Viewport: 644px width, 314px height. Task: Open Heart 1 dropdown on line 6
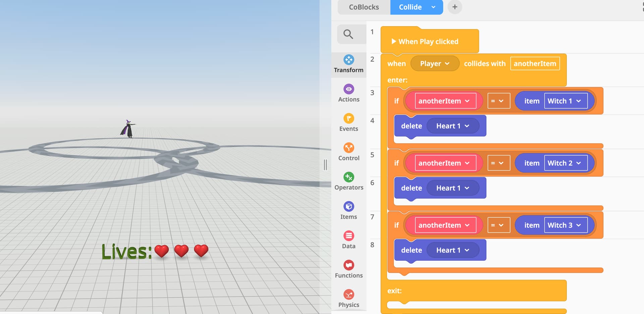coord(452,188)
